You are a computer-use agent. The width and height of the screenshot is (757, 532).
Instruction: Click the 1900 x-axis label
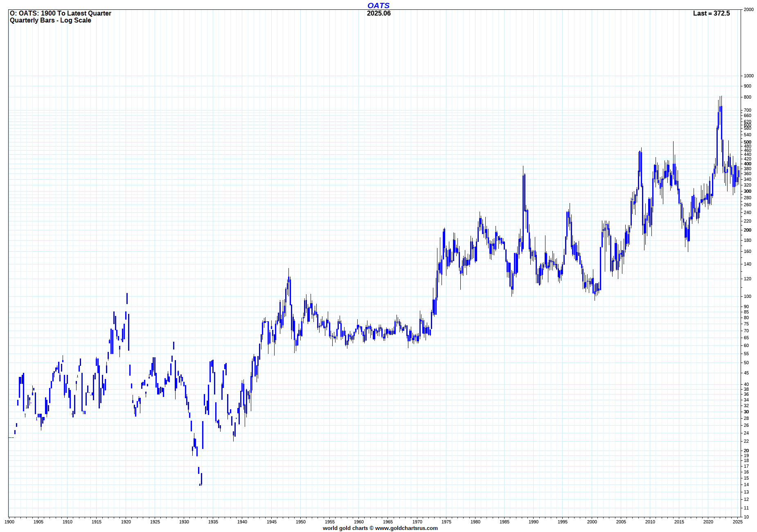click(9, 522)
